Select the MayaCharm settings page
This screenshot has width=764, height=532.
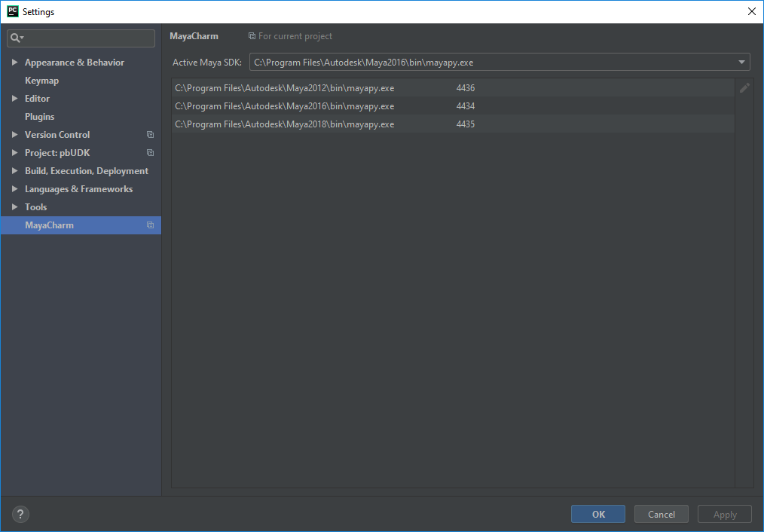click(x=81, y=225)
